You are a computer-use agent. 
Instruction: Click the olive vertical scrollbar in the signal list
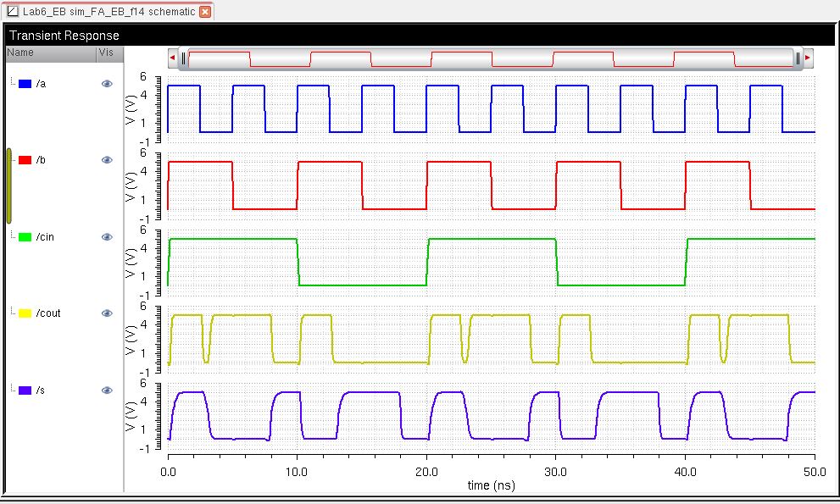click(8, 186)
